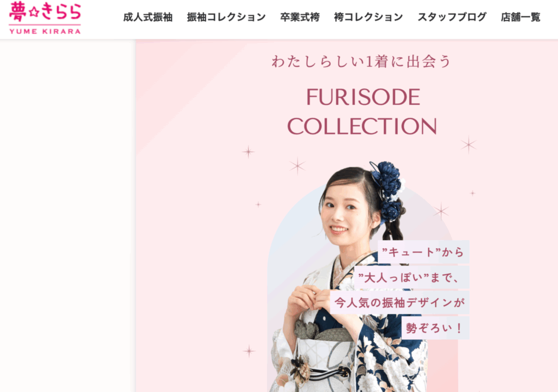Open the 成人式振袖 menu item

[148, 17]
